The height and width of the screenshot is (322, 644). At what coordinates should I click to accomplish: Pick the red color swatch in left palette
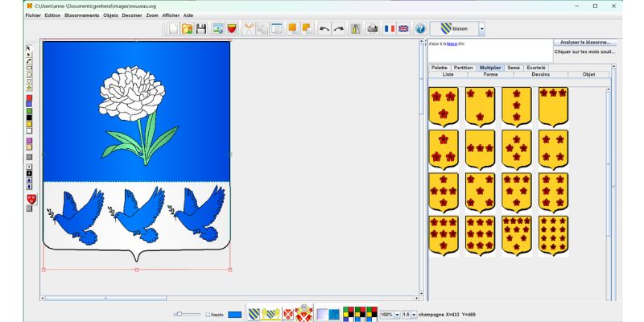tap(30, 97)
